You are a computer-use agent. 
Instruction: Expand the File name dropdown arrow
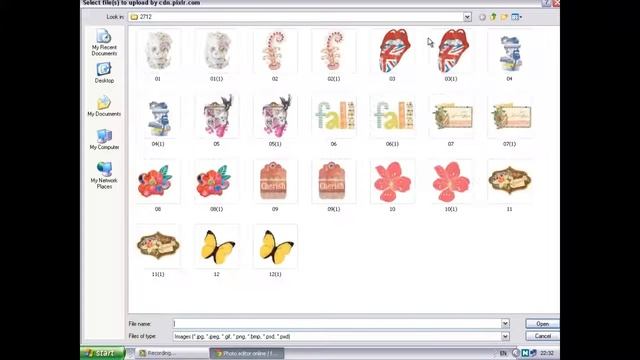pos(505,324)
